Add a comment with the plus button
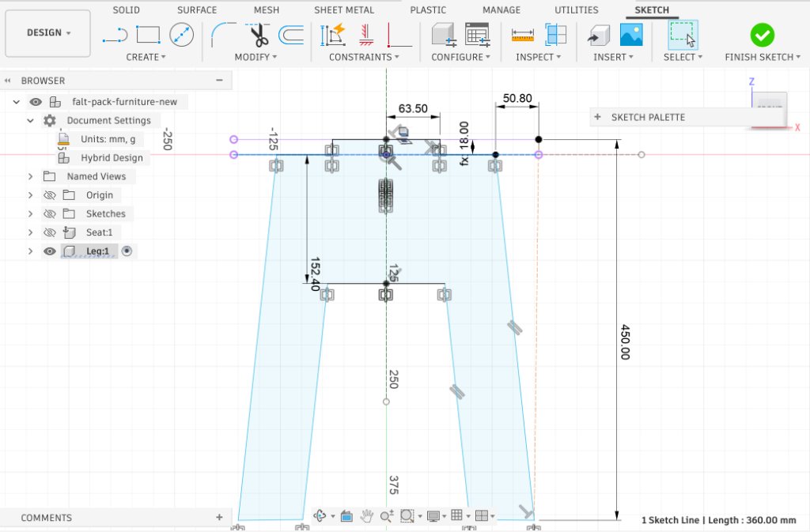 point(219,517)
